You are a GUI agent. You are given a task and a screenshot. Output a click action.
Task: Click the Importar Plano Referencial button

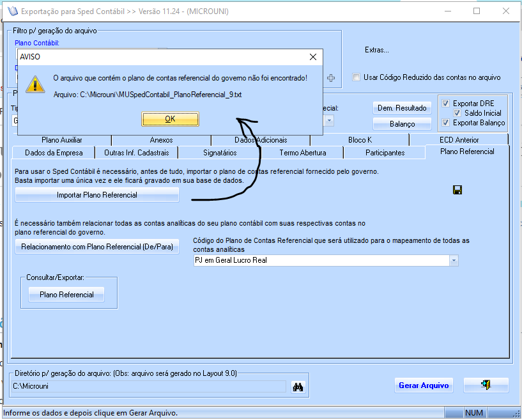(x=97, y=195)
